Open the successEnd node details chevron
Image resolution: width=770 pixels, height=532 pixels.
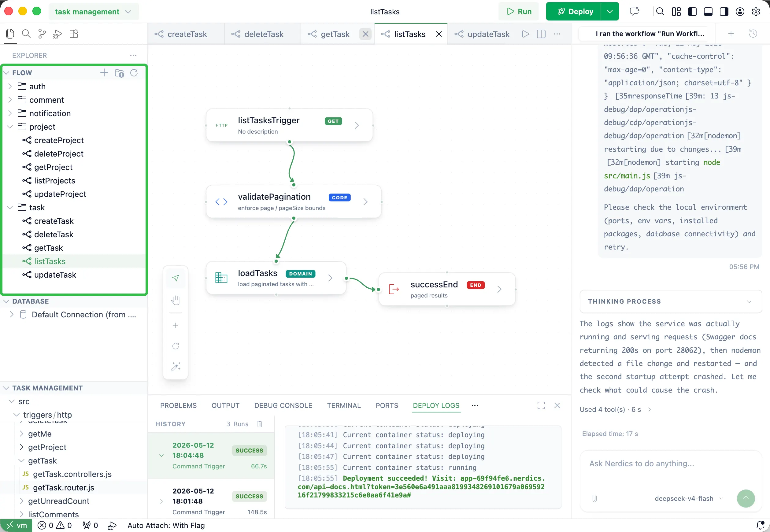tap(499, 289)
